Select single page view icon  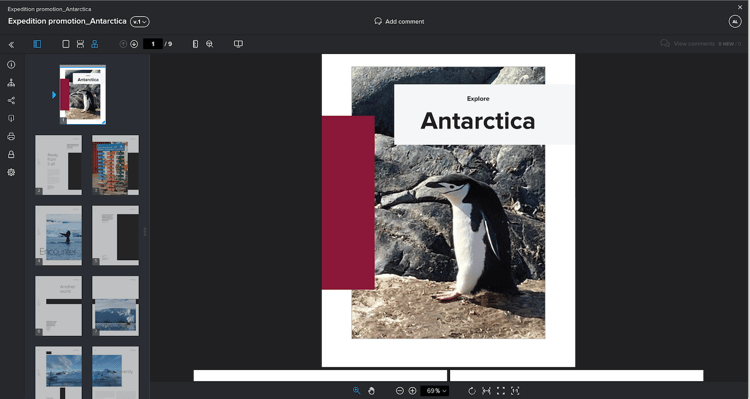pos(66,44)
